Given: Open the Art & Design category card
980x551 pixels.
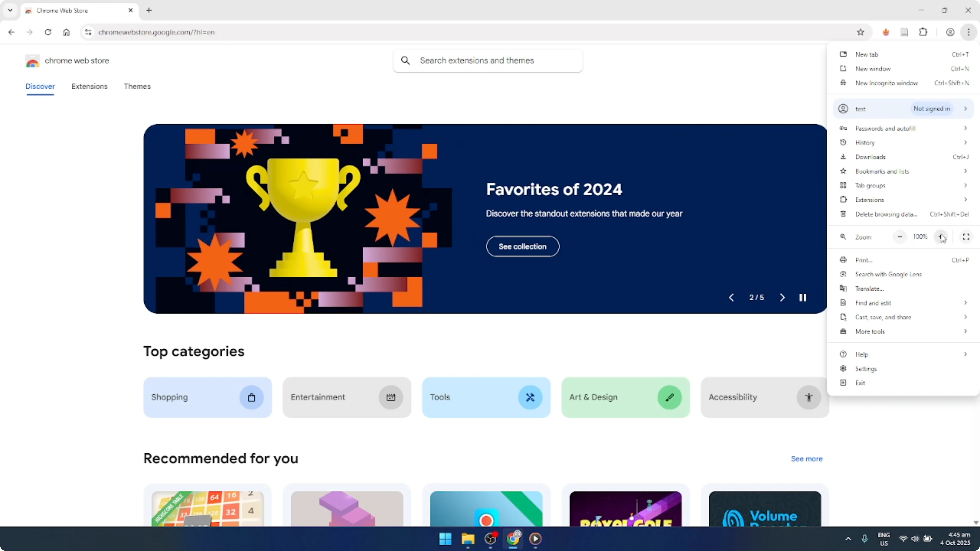Looking at the screenshot, I should (626, 397).
